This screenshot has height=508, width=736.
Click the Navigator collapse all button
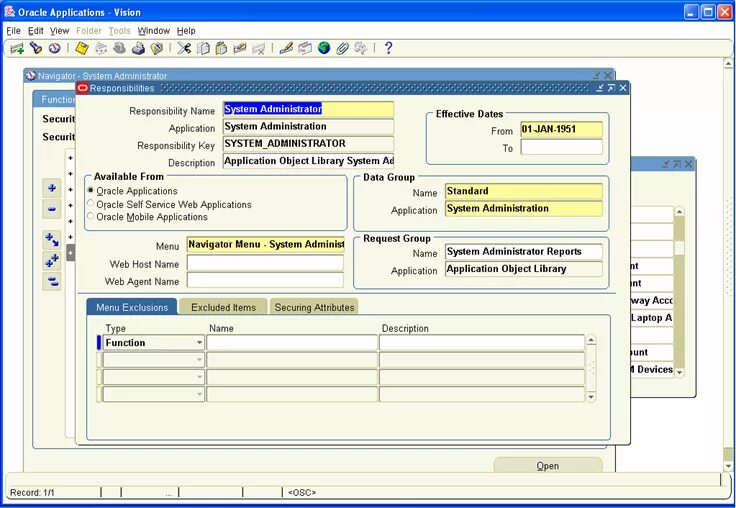pyautogui.click(x=52, y=281)
